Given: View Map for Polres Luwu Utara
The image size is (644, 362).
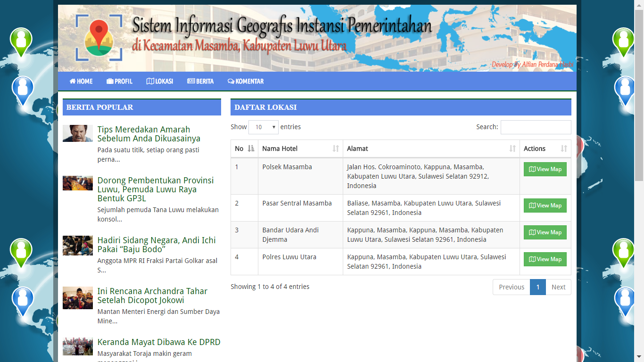Looking at the screenshot, I should [x=545, y=259].
